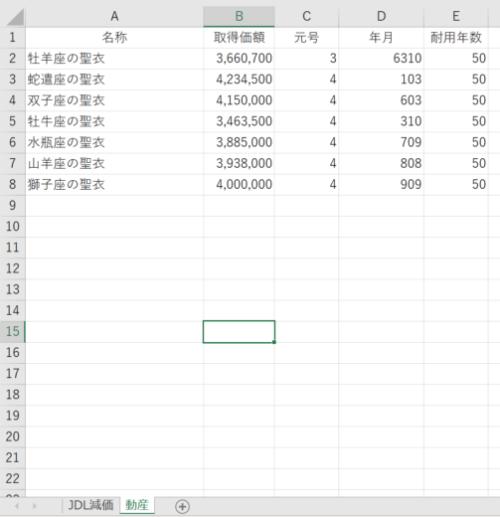This screenshot has width=500, height=517.
Task: Select row 15 header
Action: click(x=13, y=331)
